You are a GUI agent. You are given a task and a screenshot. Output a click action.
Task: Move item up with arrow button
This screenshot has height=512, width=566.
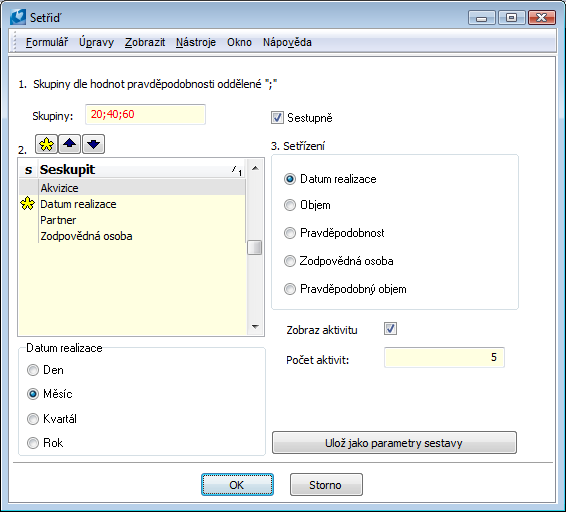(69, 144)
